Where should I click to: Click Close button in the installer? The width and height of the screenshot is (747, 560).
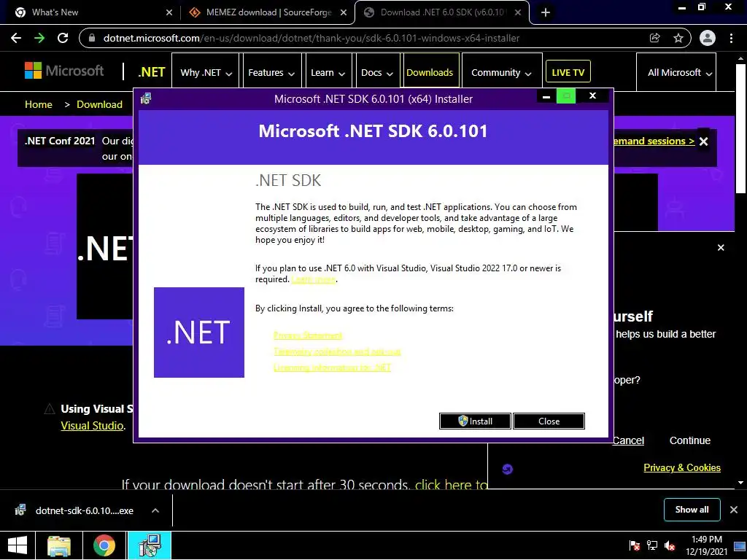point(549,421)
